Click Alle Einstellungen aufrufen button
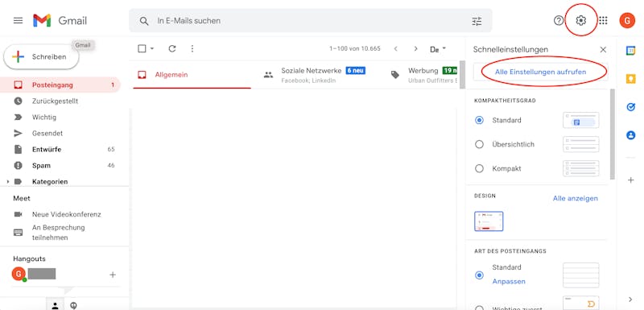The width and height of the screenshot is (644, 310). click(540, 72)
